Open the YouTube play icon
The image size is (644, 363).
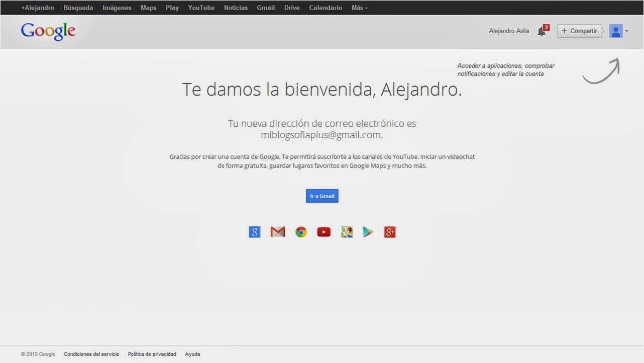pos(324,232)
